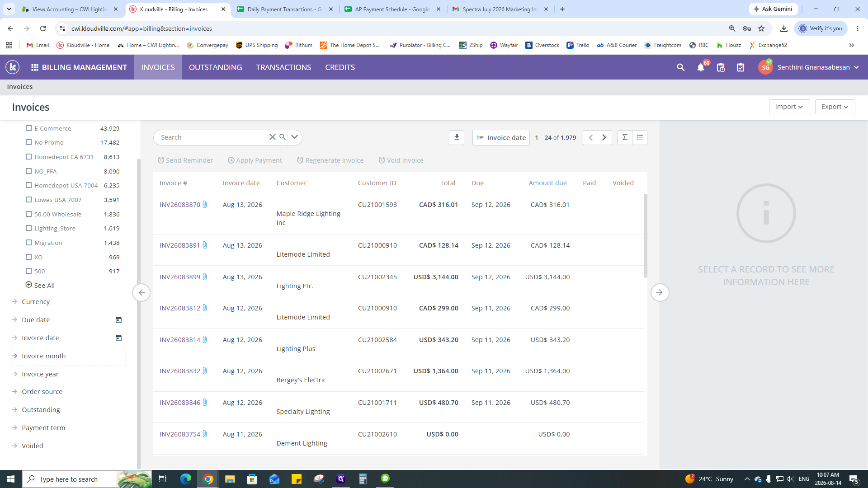The width and height of the screenshot is (868, 488).
Task: Switch to the Credits tab
Action: [340, 67]
